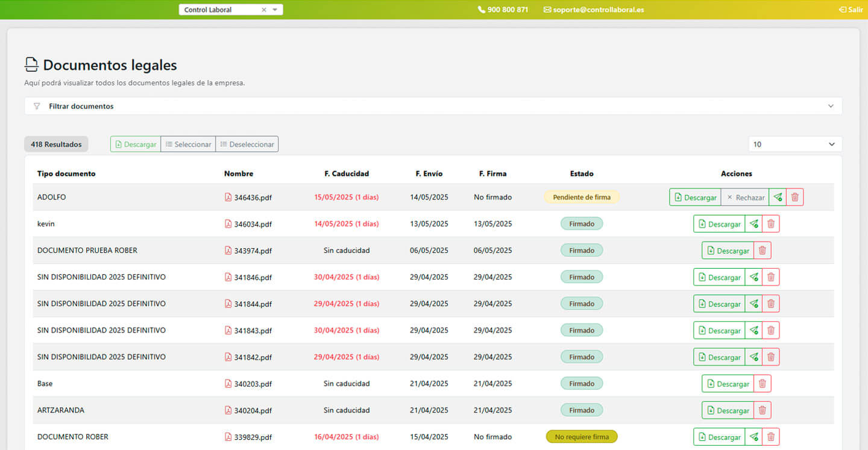Click the F. Caducidad column header
Image resolution: width=868 pixels, height=450 pixels.
346,173
